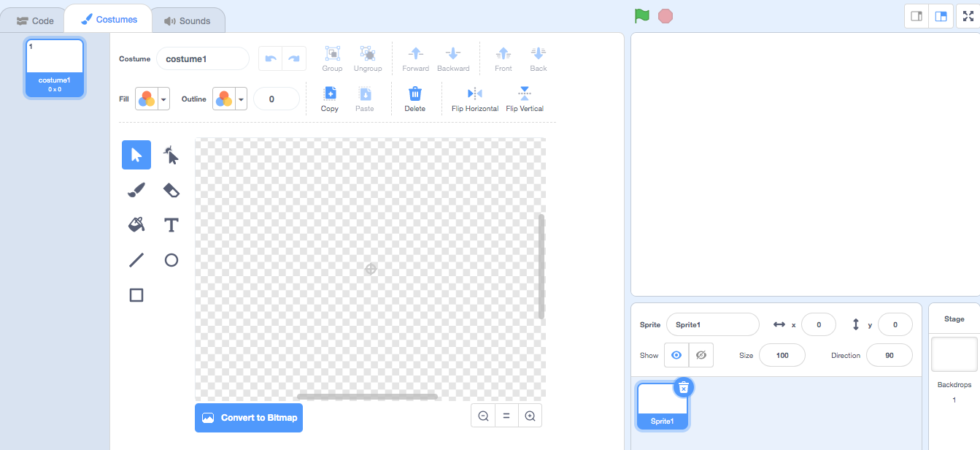Image resolution: width=980 pixels, height=450 pixels.
Task: Pick the Line drawing tool
Action: [x=136, y=259]
